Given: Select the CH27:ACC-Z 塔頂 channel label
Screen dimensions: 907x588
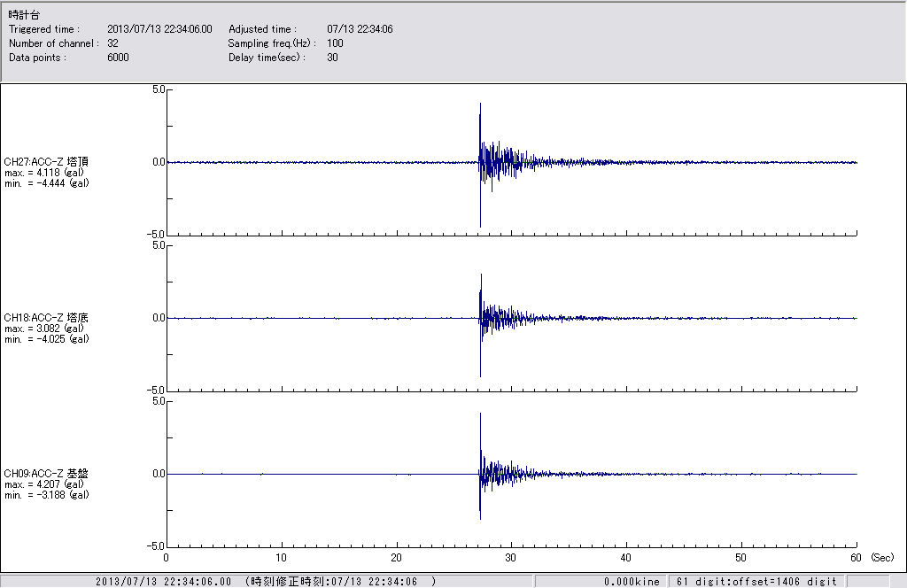Looking at the screenshot, I should (x=46, y=162).
